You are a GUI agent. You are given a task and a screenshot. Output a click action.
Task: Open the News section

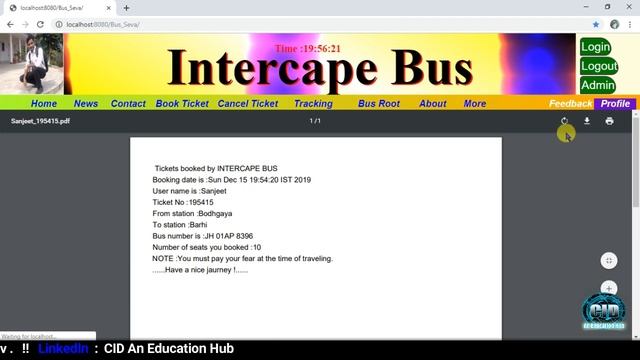(x=86, y=104)
